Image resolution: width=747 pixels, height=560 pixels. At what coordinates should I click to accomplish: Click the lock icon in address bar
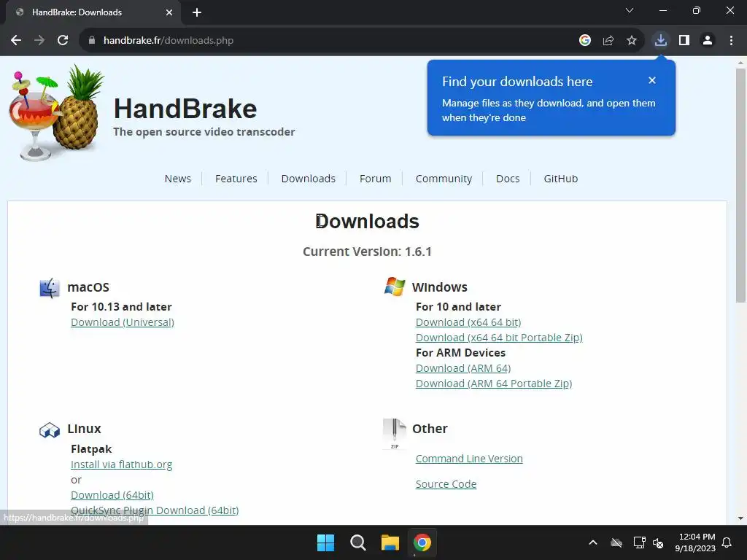click(92, 41)
